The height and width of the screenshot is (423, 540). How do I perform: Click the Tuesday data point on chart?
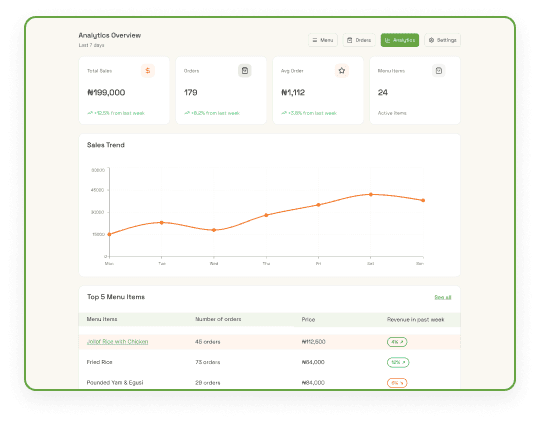tap(162, 223)
